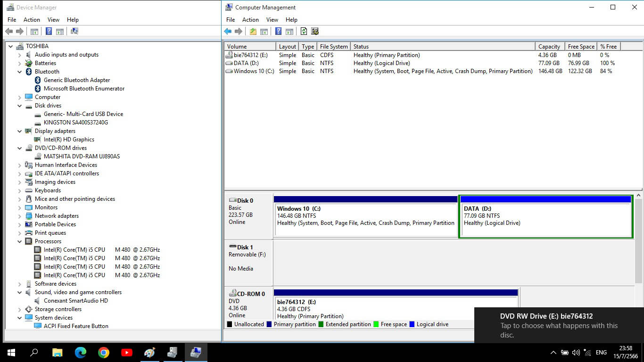
Task: Select MATSHITA DVD-RAM UJ890AS drive
Action: [x=82, y=156]
